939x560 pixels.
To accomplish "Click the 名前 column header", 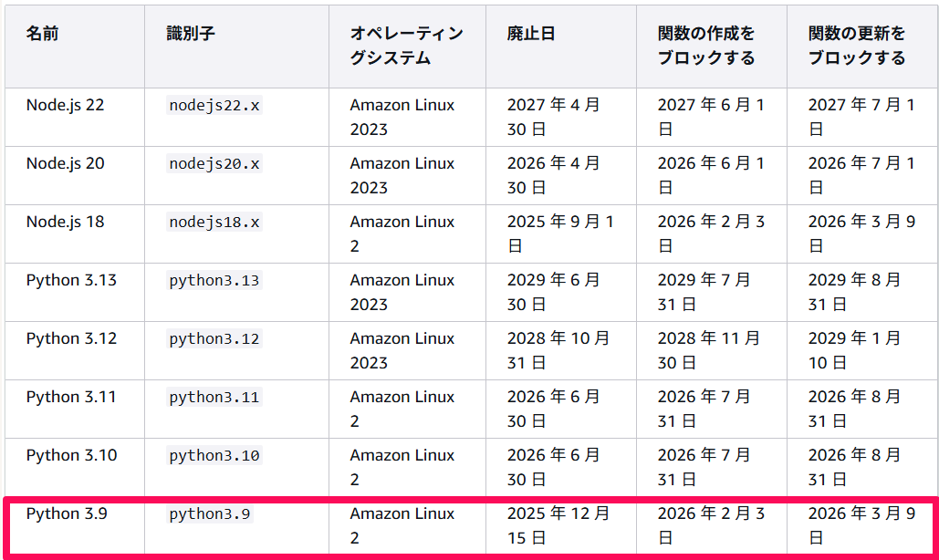I will 42,34.
